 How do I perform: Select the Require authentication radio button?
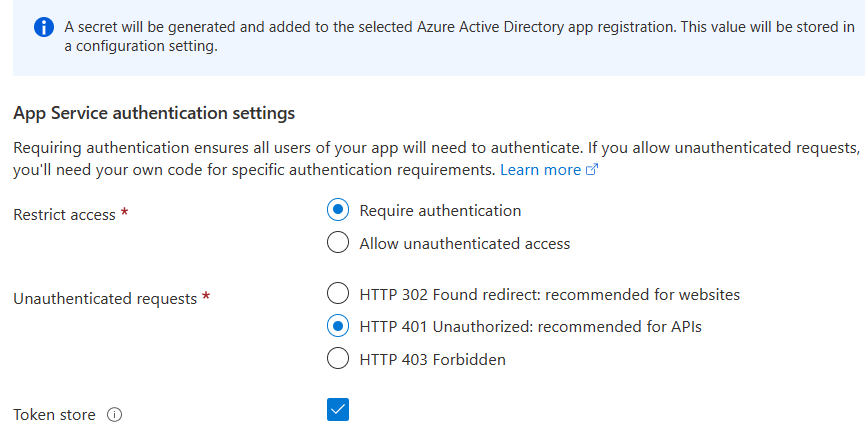[x=338, y=210]
